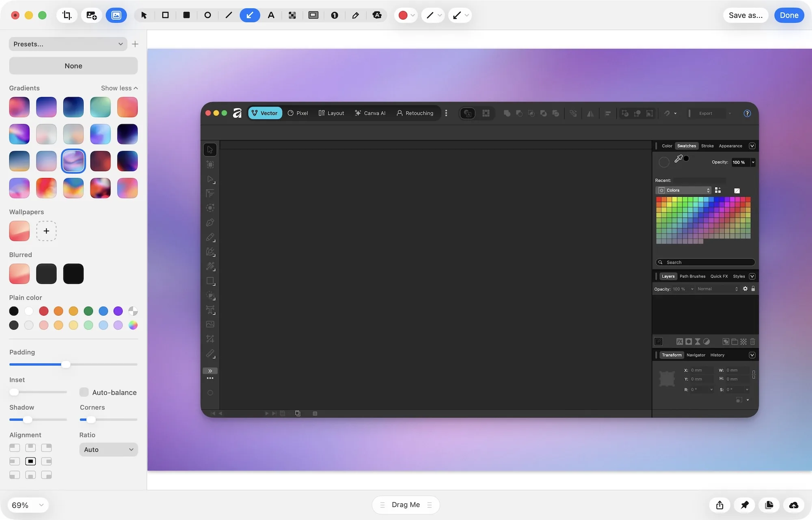Image resolution: width=812 pixels, height=520 pixels.
Task: Click the None background button
Action: (x=73, y=66)
